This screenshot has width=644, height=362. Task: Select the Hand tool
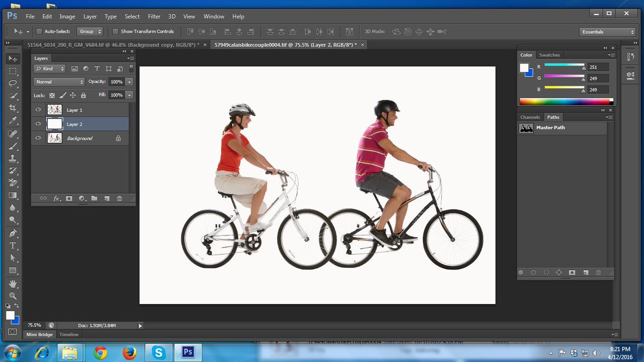pos(13,284)
